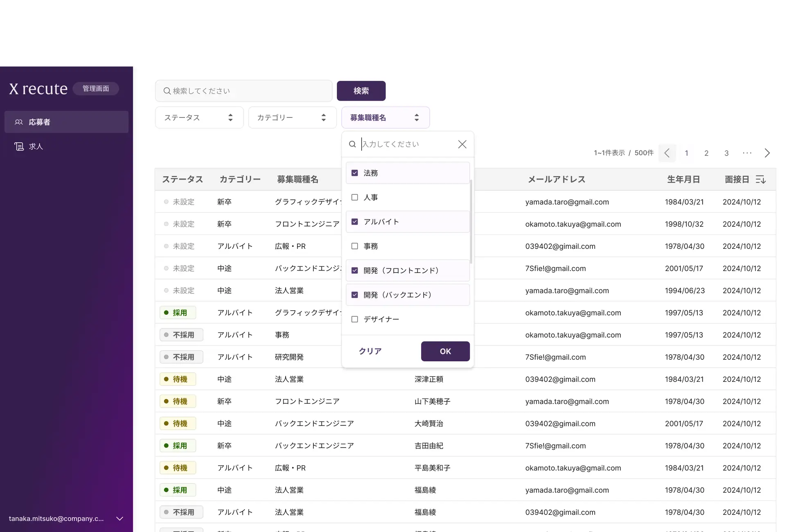Click the scrollbar in the job type list
This screenshot has height=532, width=798.
coord(471,221)
